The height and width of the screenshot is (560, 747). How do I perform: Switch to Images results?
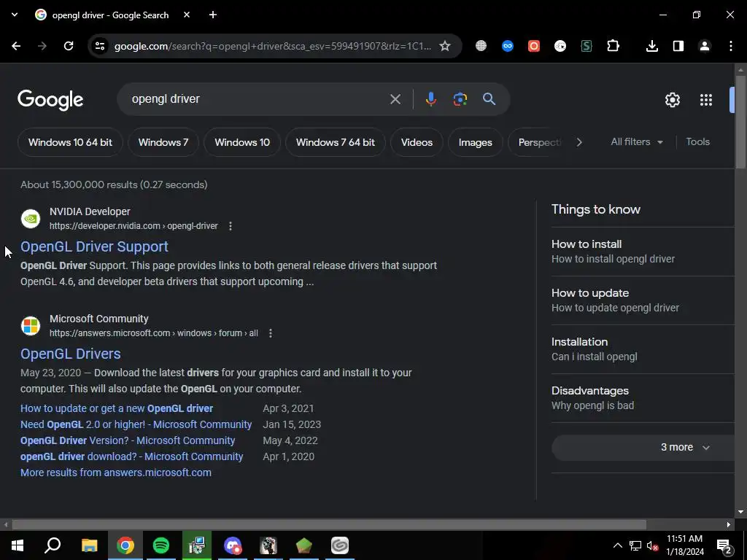click(476, 142)
